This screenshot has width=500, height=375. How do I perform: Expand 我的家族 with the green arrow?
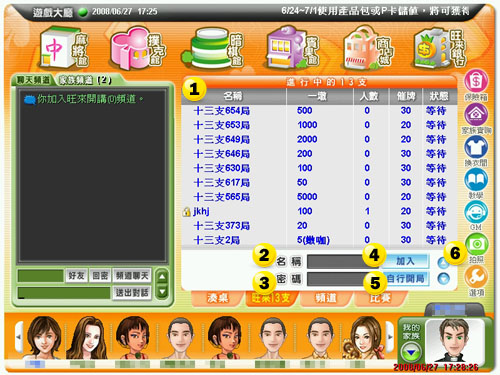tap(411, 352)
